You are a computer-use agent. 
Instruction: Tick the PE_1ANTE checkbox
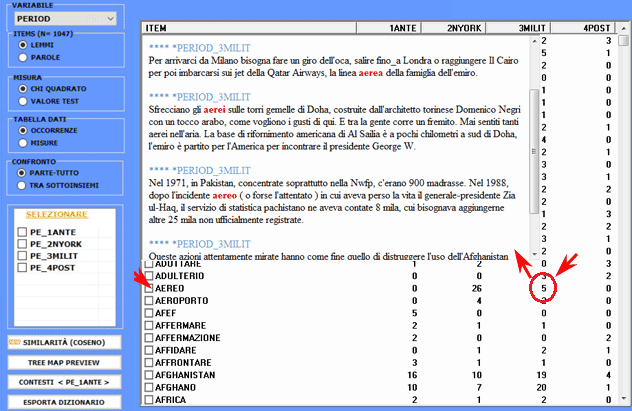click(x=22, y=232)
